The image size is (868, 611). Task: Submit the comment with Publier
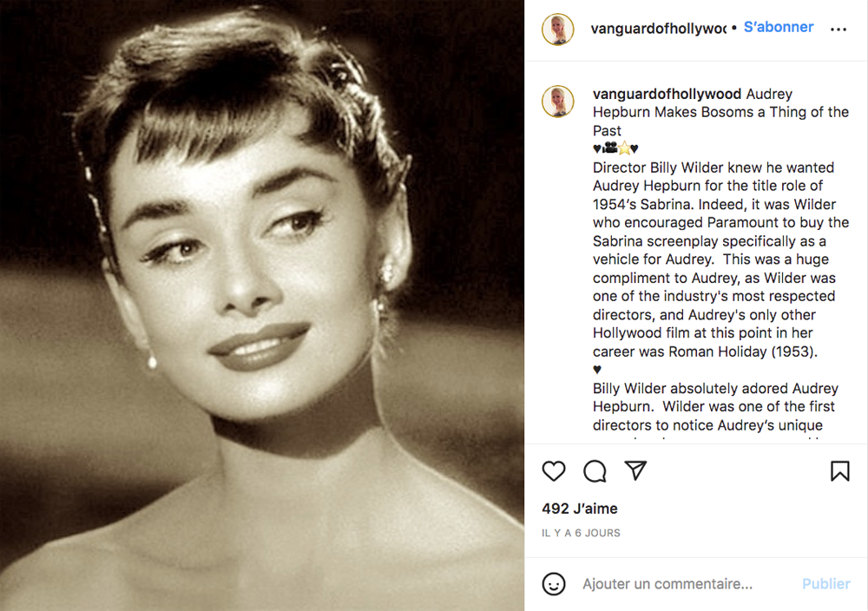(x=826, y=584)
